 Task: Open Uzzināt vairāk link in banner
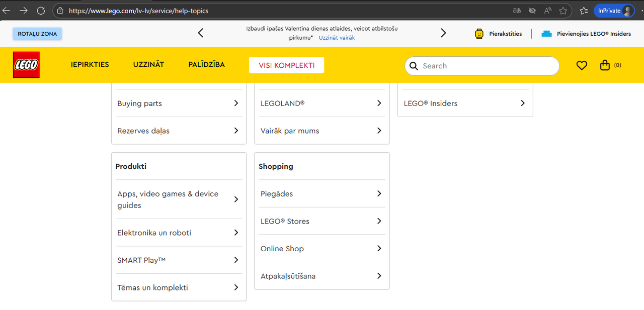[x=337, y=38]
